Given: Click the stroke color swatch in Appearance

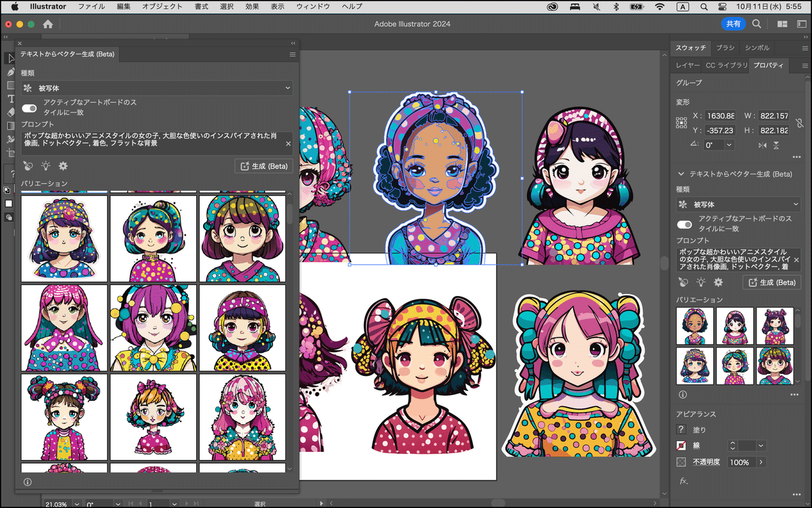Looking at the screenshot, I should (681, 446).
